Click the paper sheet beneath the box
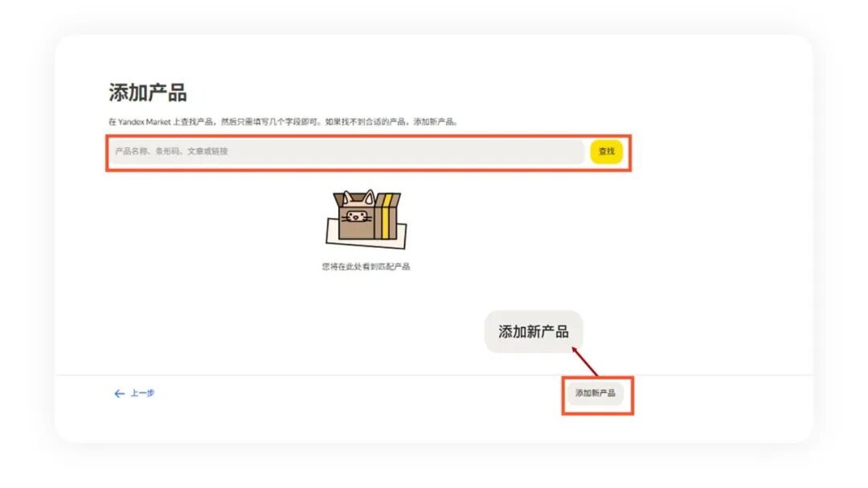 tap(366, 236)
